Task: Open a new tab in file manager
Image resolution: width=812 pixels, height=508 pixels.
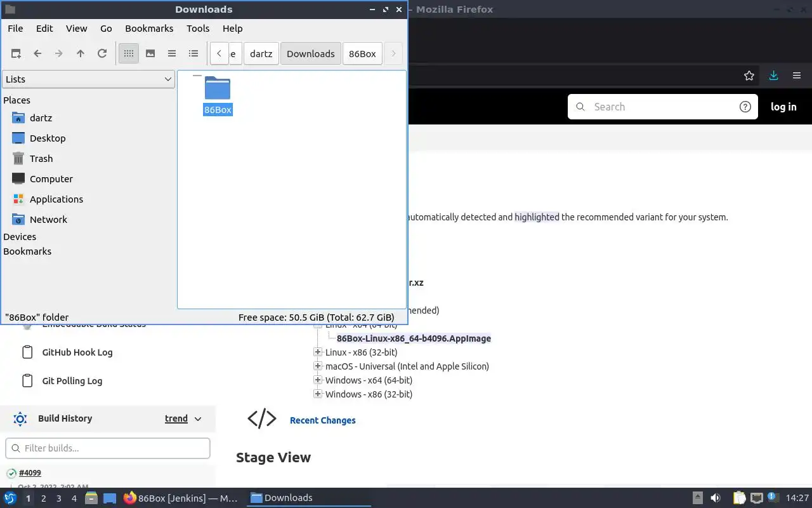Action: point(16,53)
